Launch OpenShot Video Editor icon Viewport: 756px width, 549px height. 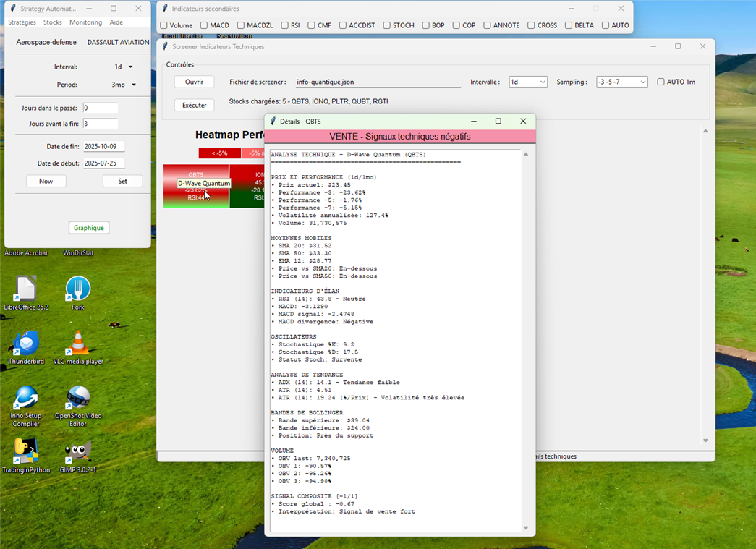click(x=78, y=399)
